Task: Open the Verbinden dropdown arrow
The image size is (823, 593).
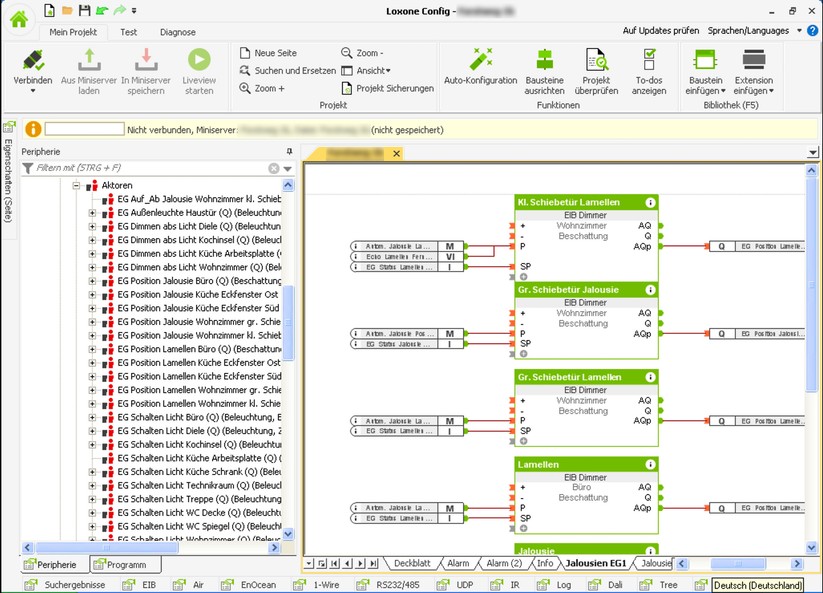Action: [33, 91]
